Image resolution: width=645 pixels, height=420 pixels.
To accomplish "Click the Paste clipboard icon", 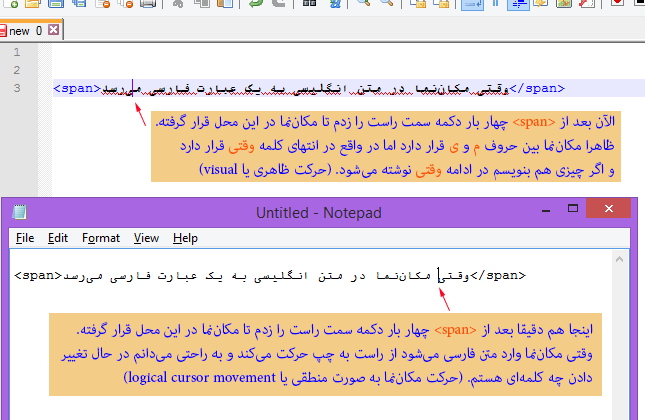I will (x=225, y=3).
